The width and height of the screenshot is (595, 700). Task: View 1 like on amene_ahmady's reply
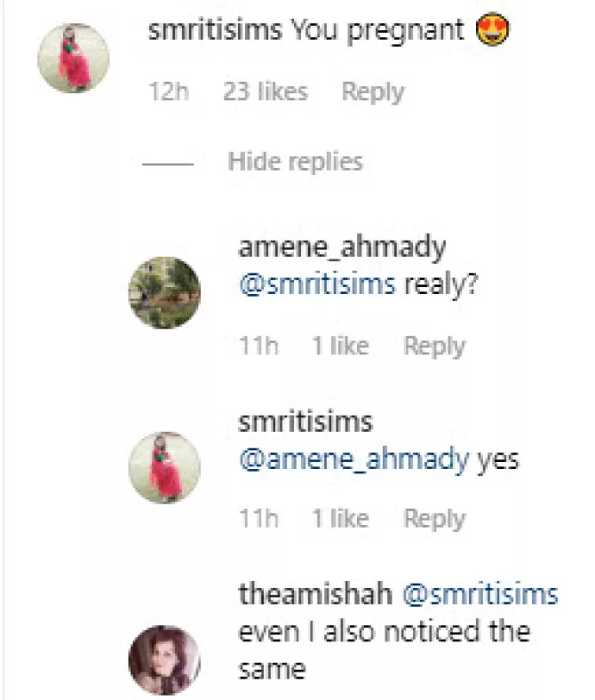(x=341, y=346)
